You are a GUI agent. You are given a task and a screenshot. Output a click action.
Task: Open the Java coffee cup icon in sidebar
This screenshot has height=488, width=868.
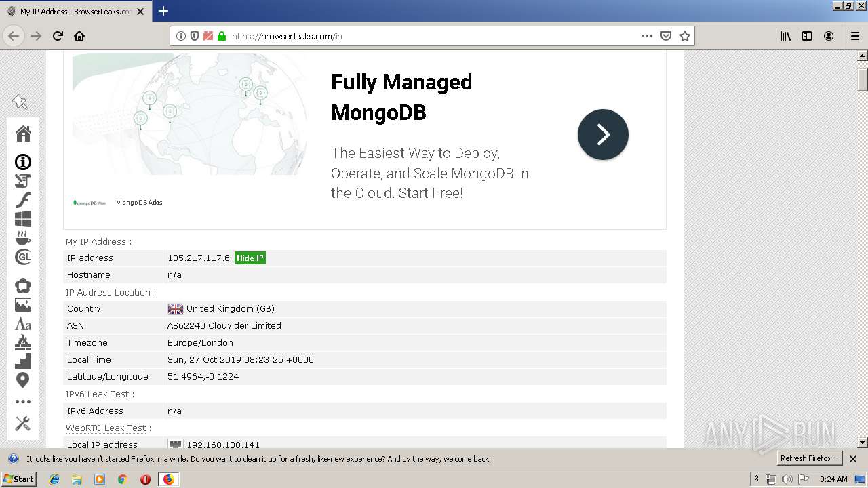pyautogui.click(x=23, y=238)
